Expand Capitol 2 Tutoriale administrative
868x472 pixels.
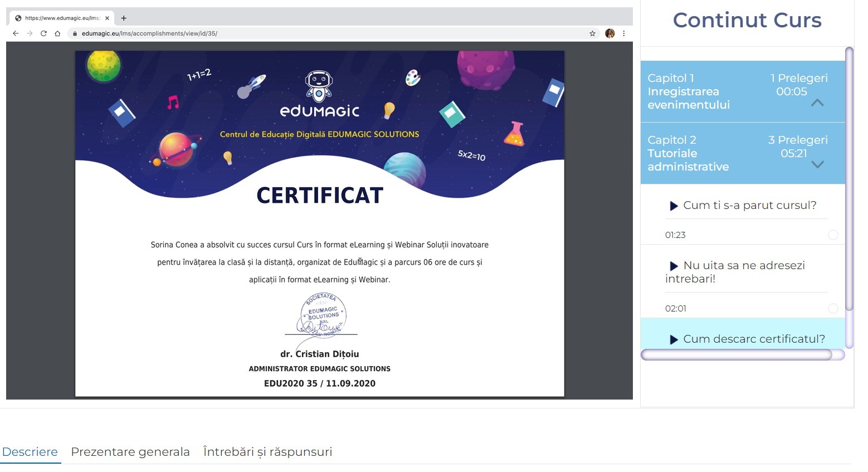(x=817, y=165)
